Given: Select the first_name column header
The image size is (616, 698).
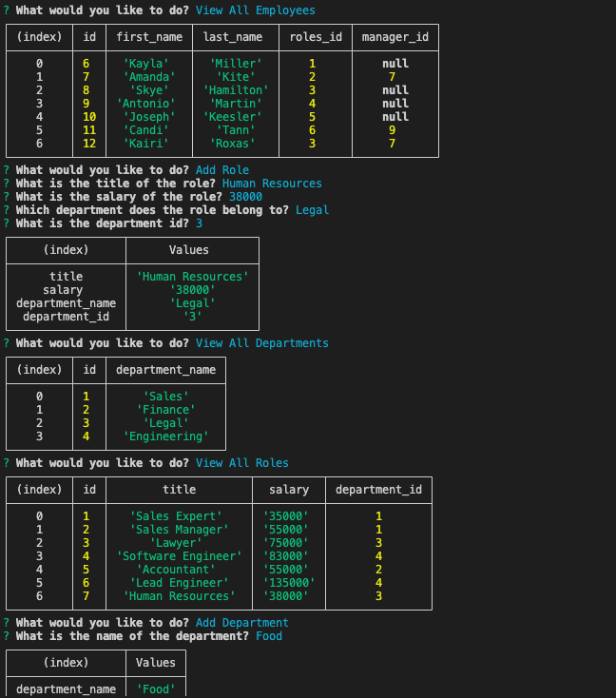Looking at the screenshot, I should point(149,37).
